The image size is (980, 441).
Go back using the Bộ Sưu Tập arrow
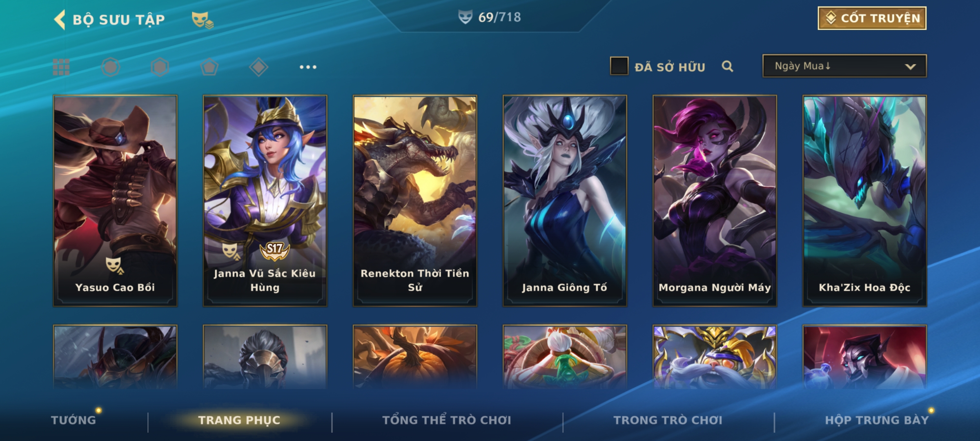coord(60,20)
